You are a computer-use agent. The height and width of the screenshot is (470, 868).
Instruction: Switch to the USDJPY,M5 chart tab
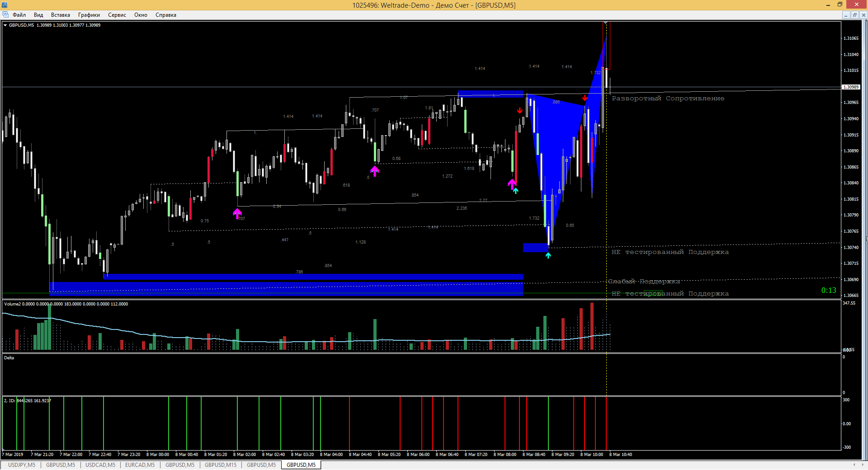[22, 465]
